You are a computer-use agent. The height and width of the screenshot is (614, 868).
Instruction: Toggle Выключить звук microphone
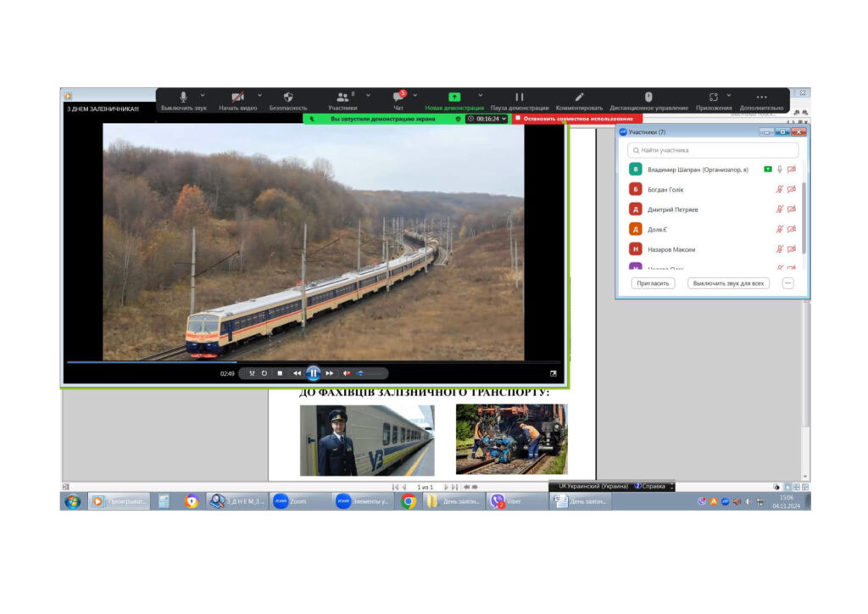(x=183, y=97)
